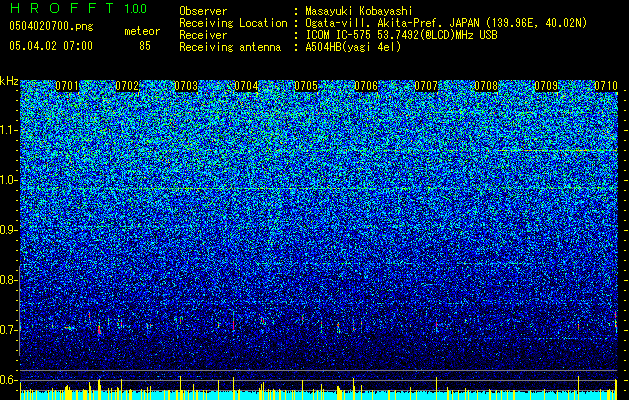
Task: Click the HROFFT 1.0.0 title text
Action: tap(78, 8)
